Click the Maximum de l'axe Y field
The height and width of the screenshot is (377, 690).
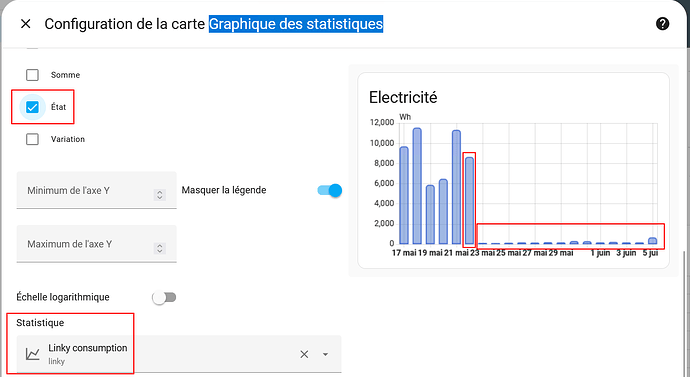tap(96, 244)
